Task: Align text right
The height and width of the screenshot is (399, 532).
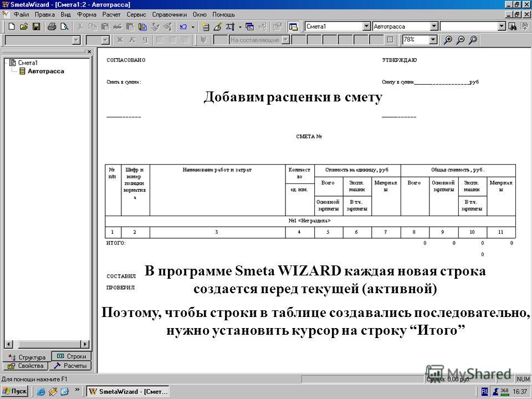Action: [x=185, y=40]
